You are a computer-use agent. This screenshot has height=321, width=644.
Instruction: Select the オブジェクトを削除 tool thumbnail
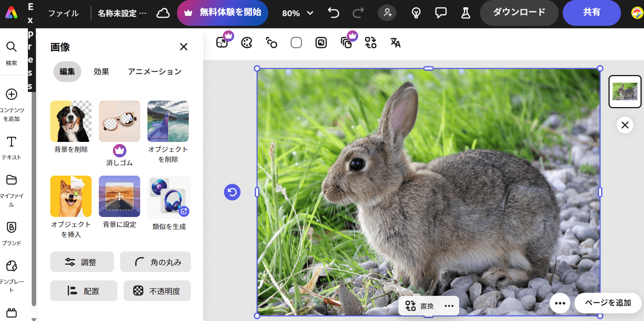click(168, 121)
